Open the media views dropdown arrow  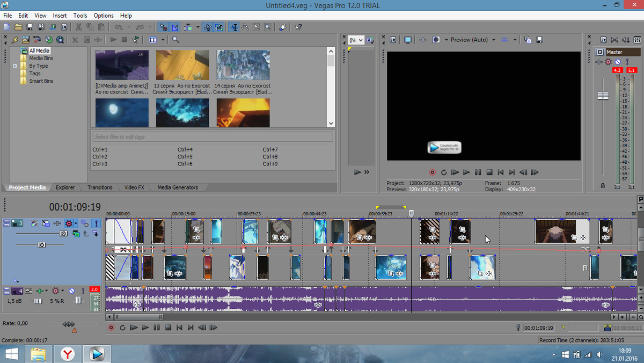163,40
